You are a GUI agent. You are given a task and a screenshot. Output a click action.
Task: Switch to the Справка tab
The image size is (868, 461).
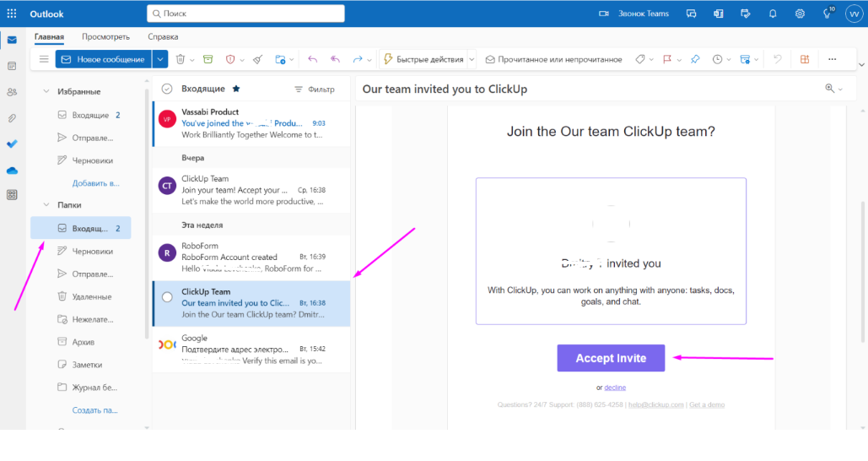click(163, 36)
